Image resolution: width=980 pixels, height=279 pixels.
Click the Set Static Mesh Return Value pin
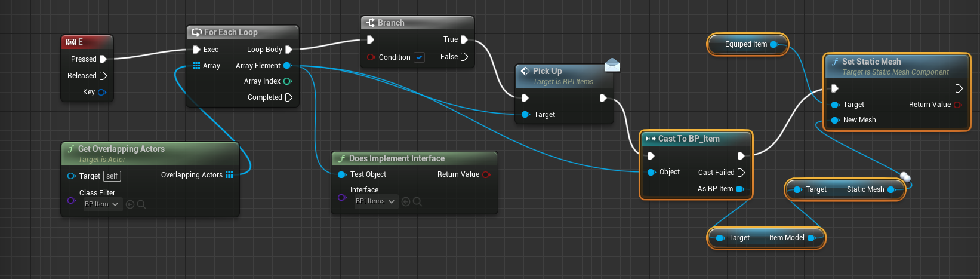(x=957, y=105)
